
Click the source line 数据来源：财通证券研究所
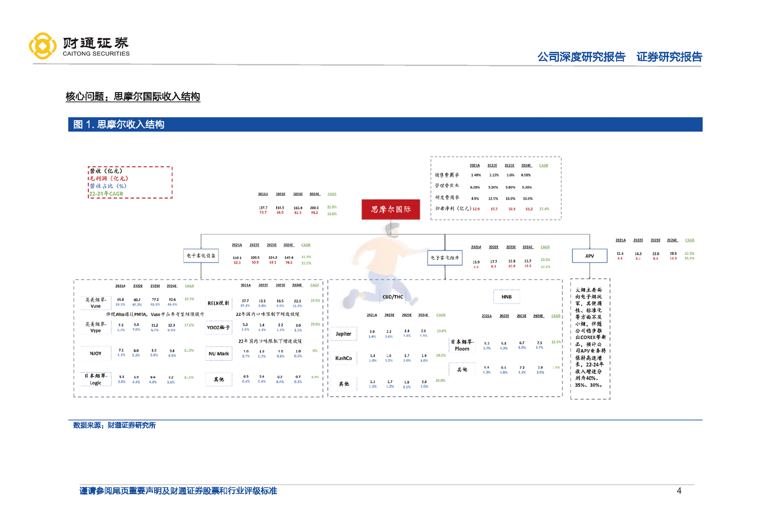click(114, 425)
